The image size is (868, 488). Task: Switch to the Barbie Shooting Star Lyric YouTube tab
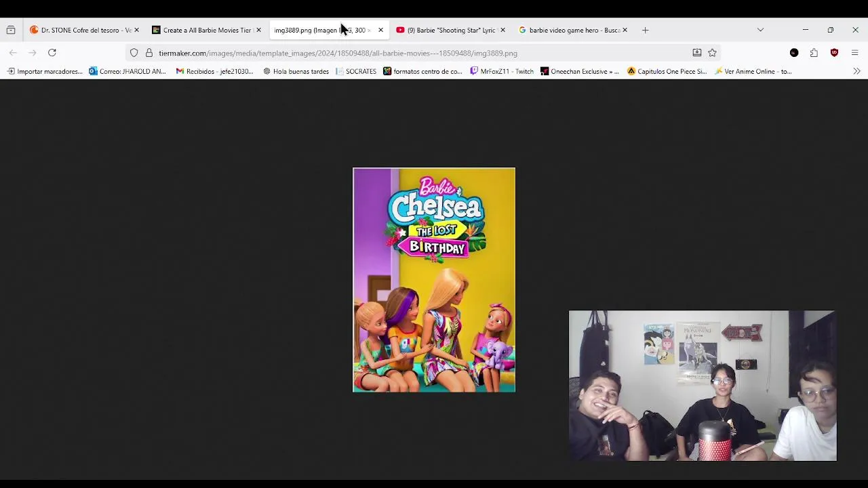[x=446, y=30]
